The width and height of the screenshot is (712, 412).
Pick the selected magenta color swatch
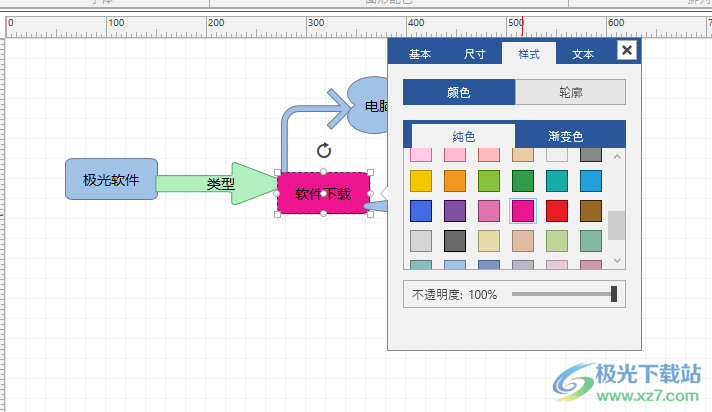523,211
